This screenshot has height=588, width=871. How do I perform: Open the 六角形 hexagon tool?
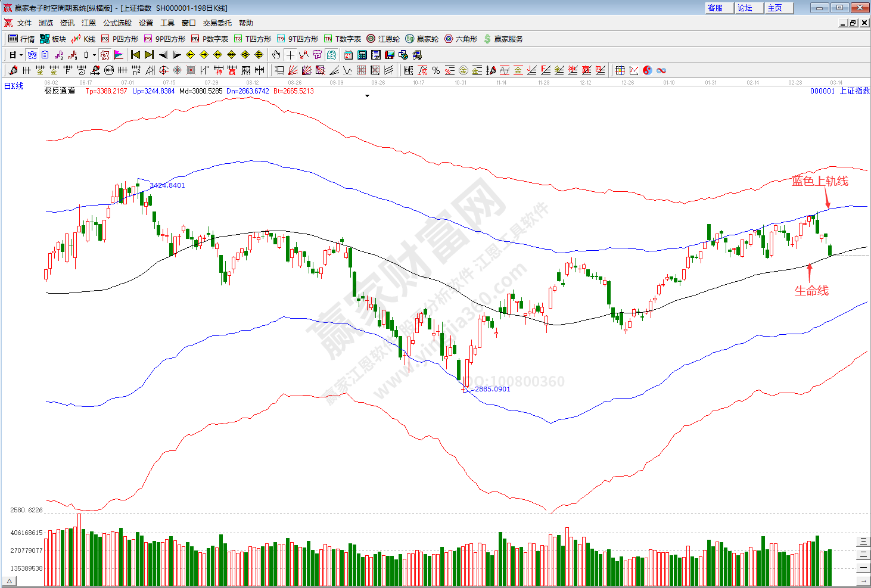click(461, 39)
